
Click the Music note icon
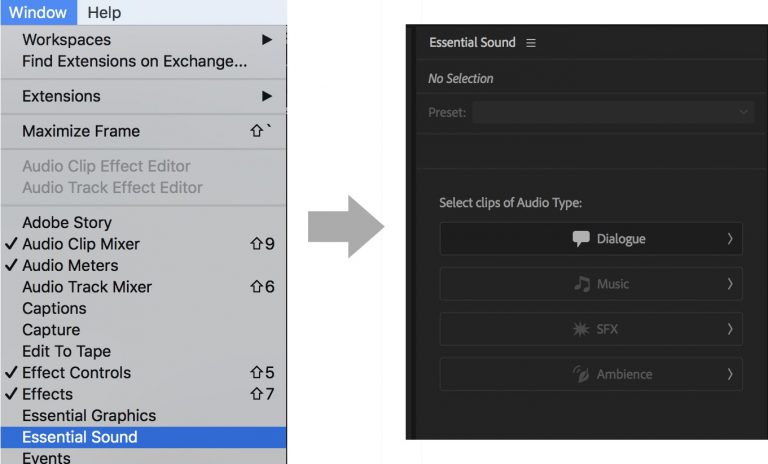point(582,284)
